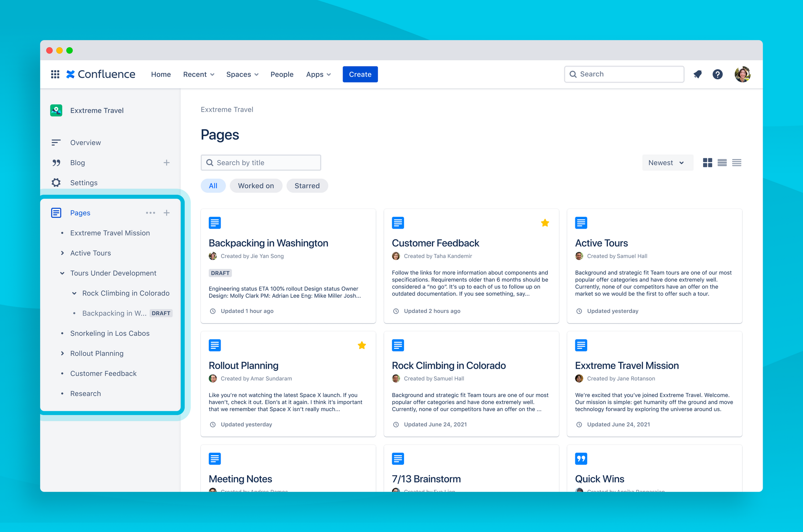Click the help question mark icon
This screenshot has height=532, width=803.
coord(718,74)
